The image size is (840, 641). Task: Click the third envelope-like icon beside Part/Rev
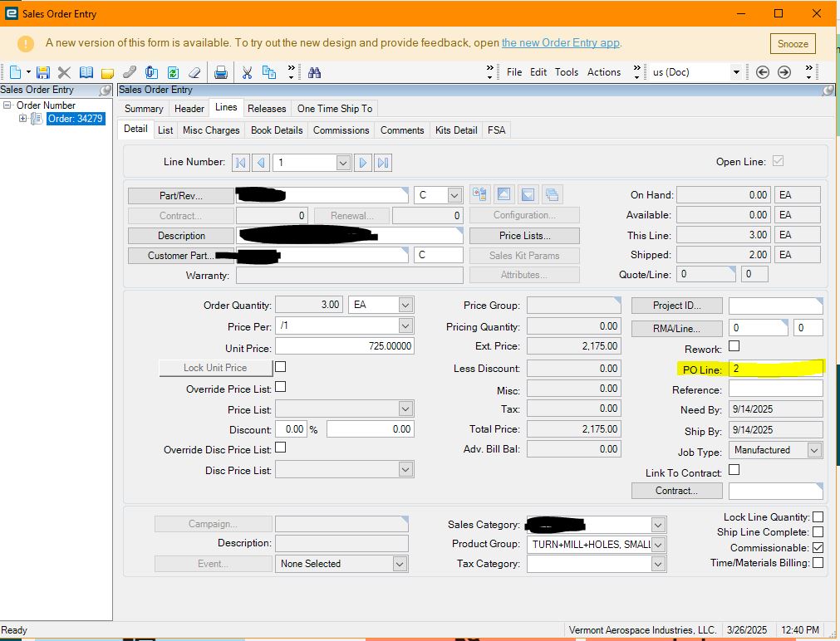point(528,194)
